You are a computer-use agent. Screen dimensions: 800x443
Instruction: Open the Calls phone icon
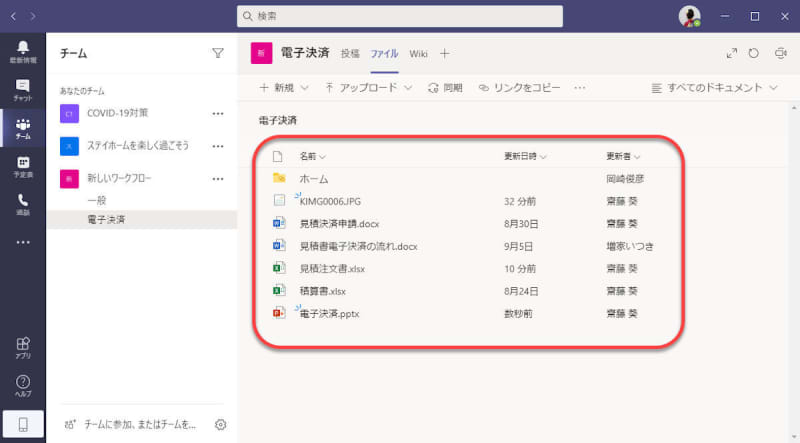23,205
